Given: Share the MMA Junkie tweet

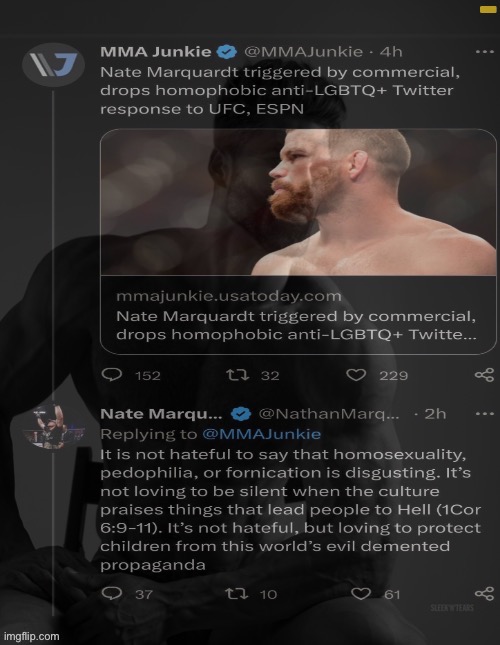Looking at the screenshot, I should point(484,375).
